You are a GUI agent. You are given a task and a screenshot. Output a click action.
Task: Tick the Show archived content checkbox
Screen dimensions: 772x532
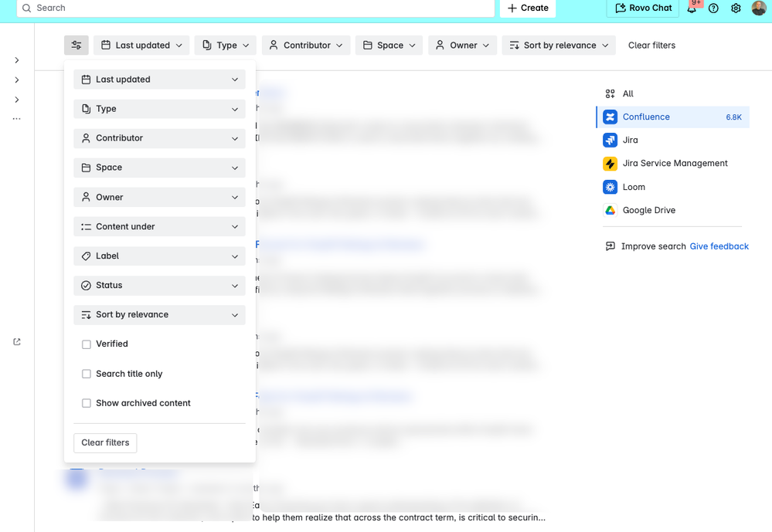pos(87,404)
